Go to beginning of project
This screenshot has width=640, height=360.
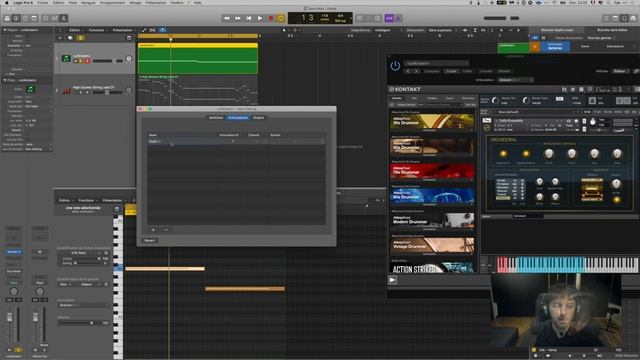click(x=249, y=18)
